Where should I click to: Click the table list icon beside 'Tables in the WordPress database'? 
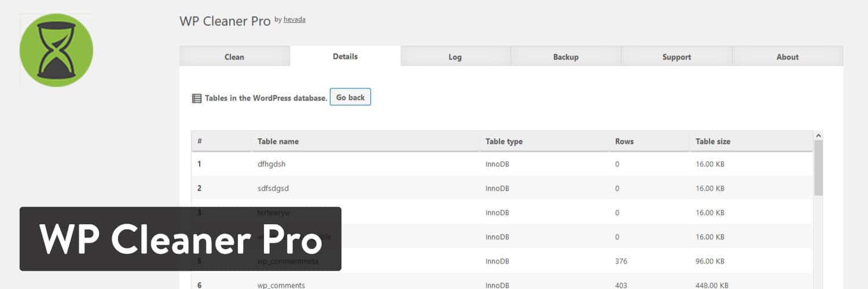point(197,98)
